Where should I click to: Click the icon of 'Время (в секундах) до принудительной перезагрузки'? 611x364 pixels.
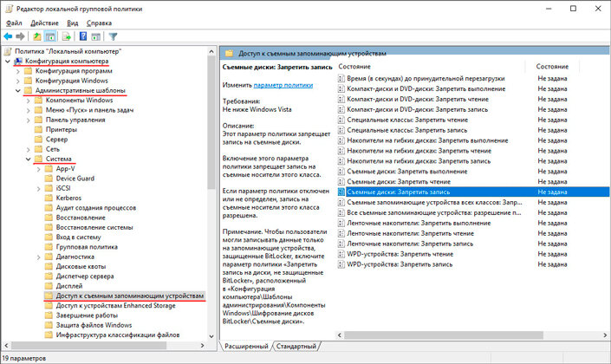(341, 78)
